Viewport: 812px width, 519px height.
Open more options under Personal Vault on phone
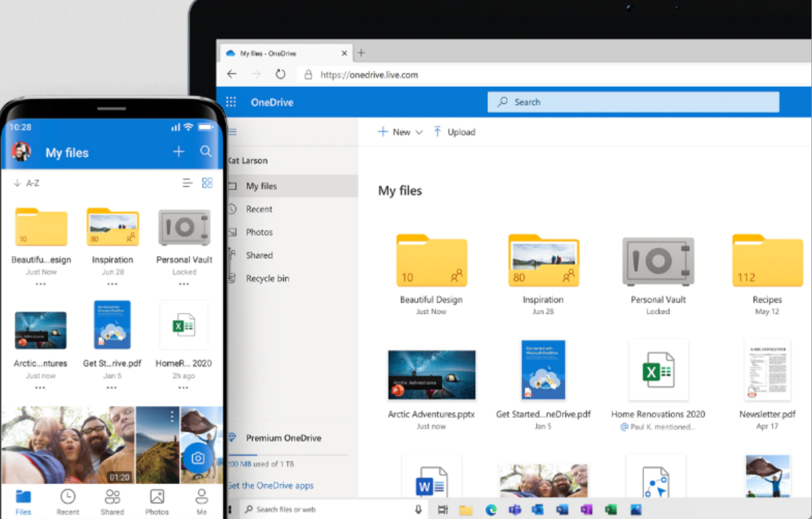pos(184,284)
